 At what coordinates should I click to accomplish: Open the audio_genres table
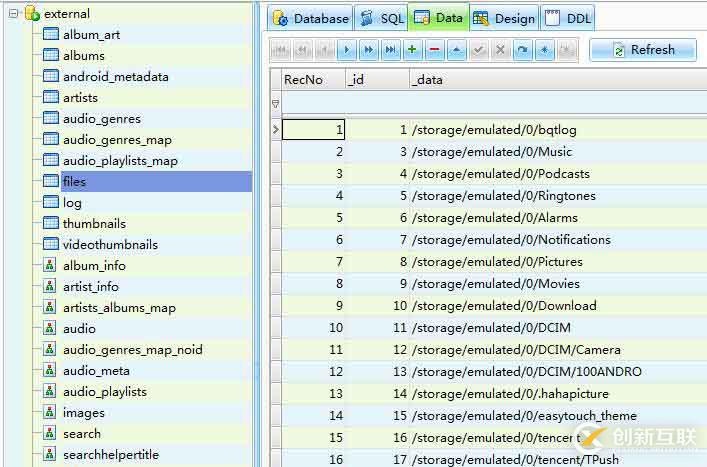pos(102,119)
